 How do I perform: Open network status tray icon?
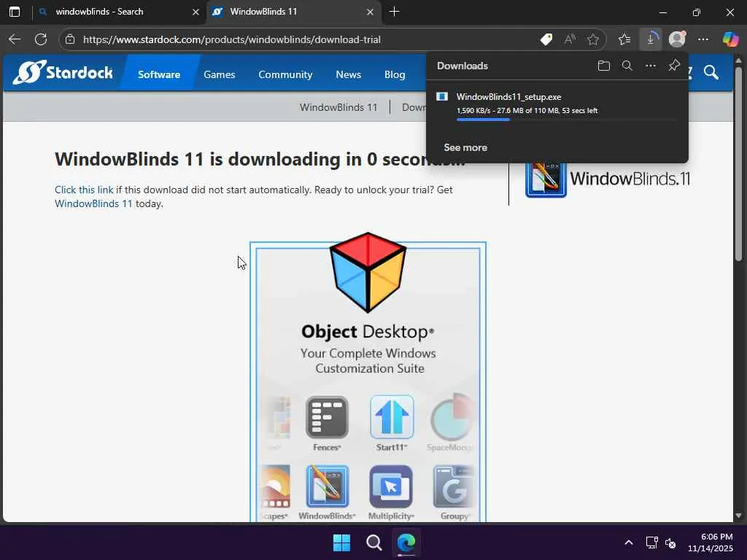[651, 542]
